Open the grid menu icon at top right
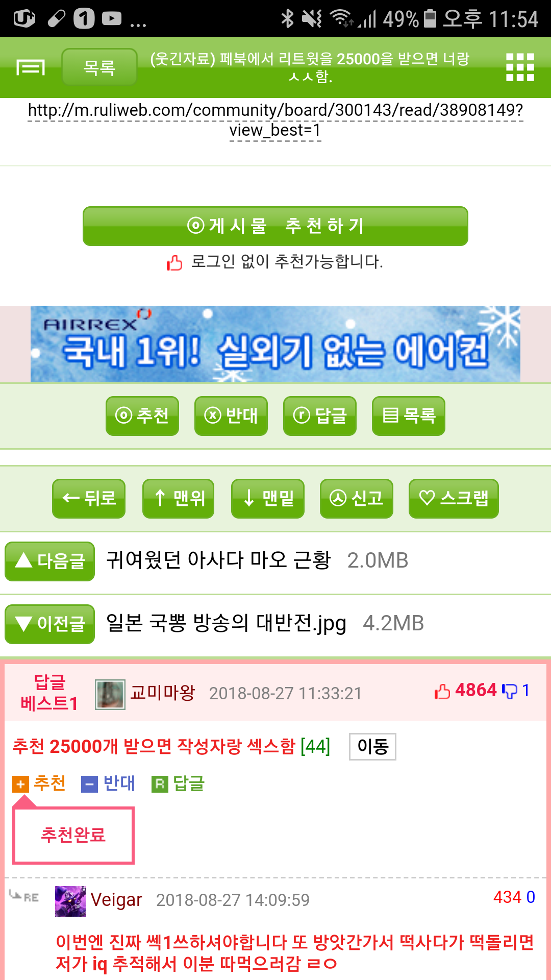 (x=520, y=67)
